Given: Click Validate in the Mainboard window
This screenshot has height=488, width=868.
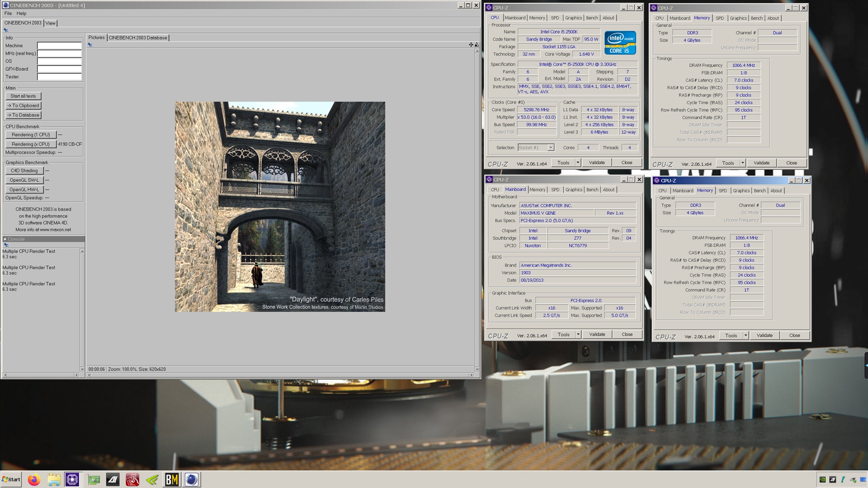Looking at the screenshot, I should click(x=597, y=335).
